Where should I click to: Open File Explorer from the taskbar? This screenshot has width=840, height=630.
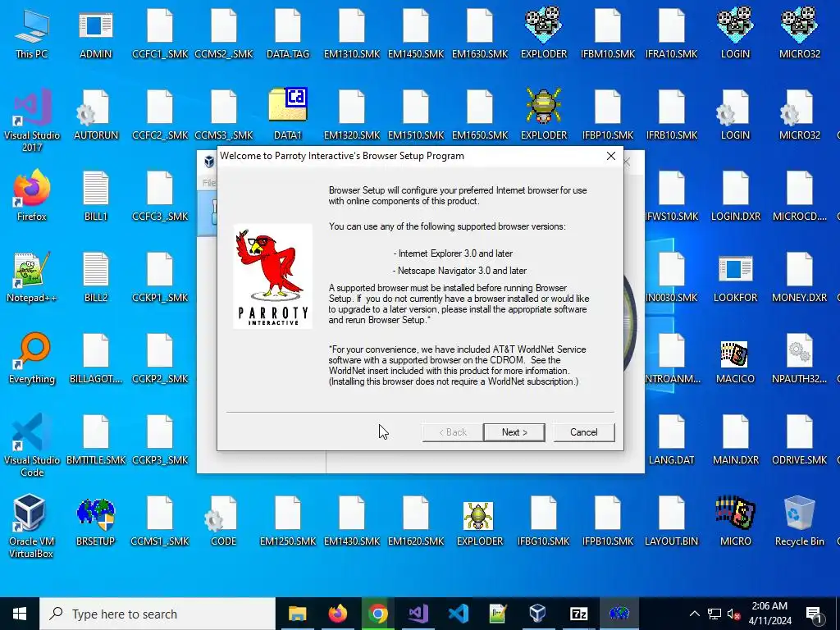point(297,614)
